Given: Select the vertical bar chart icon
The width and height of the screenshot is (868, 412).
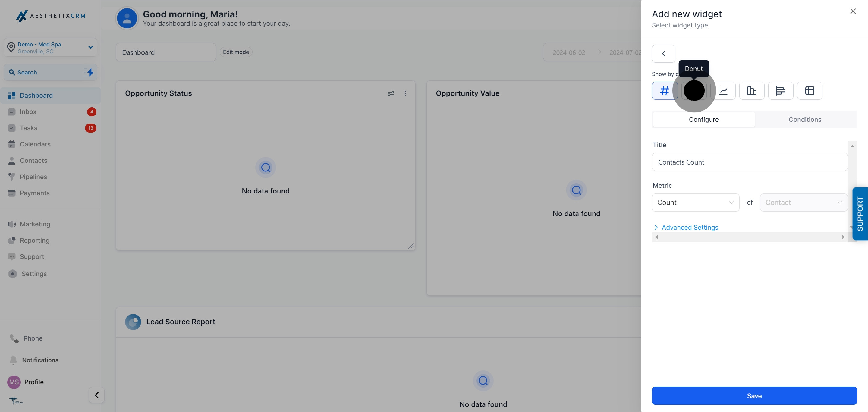Looking at the screenshot, I should [x=751, y=91].
